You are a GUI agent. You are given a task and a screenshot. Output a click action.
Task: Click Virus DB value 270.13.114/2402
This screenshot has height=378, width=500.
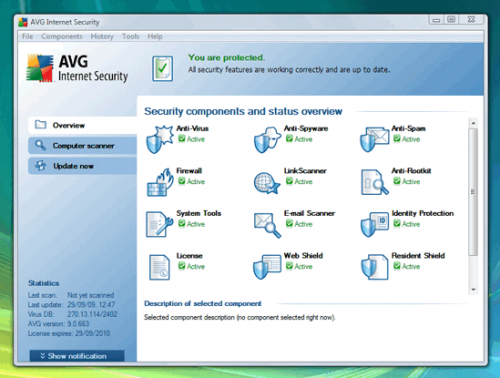tap(92, 314)
